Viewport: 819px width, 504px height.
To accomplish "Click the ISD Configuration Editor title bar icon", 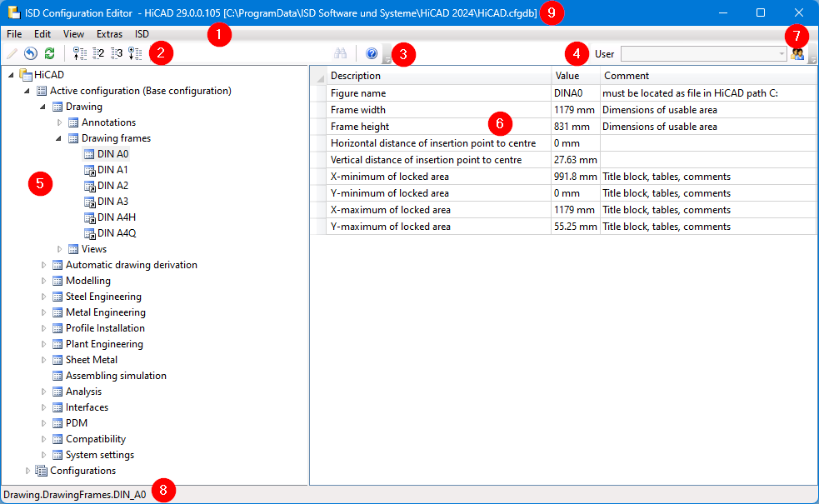I will coord(14,12).
